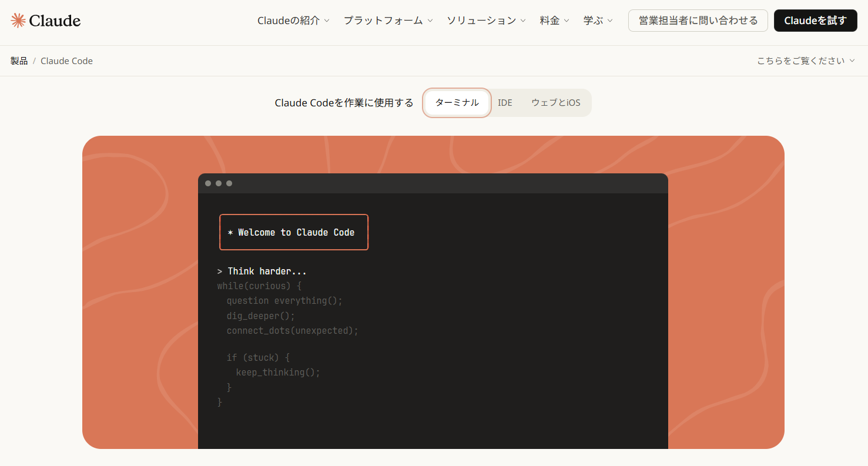Click the Think harder prompt line
Viewport: 868px width, 466px height.
(262, 271)
